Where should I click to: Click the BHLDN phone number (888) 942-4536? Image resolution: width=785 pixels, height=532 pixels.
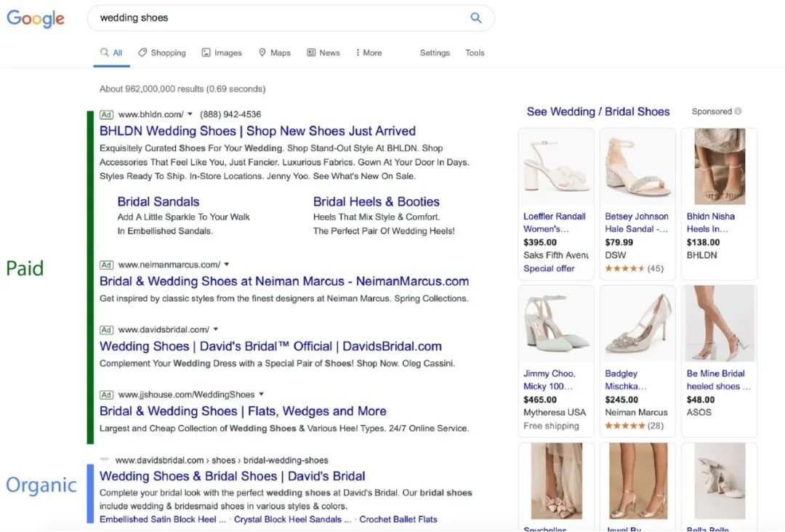pos(230,115)
